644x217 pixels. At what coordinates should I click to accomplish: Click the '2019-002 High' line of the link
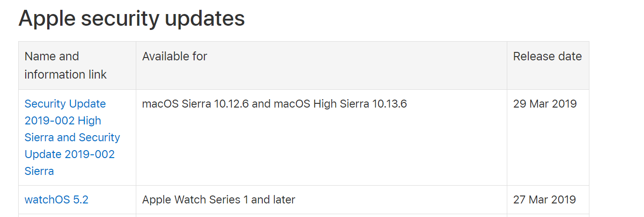[x=63, y=121]
